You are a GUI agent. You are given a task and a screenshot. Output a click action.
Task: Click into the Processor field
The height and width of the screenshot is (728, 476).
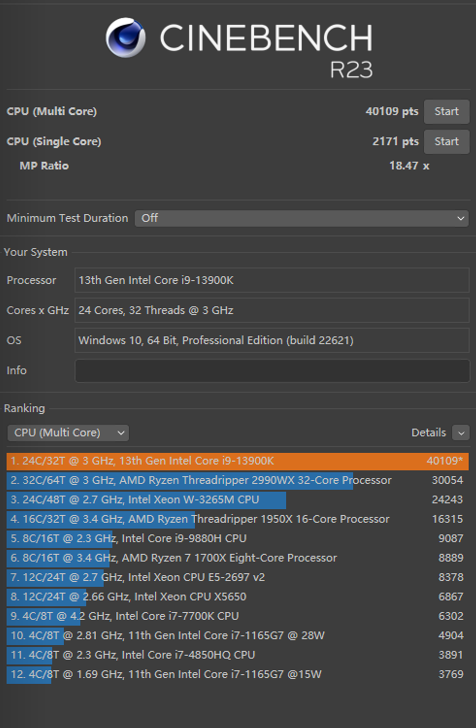(x=272, y=280)
